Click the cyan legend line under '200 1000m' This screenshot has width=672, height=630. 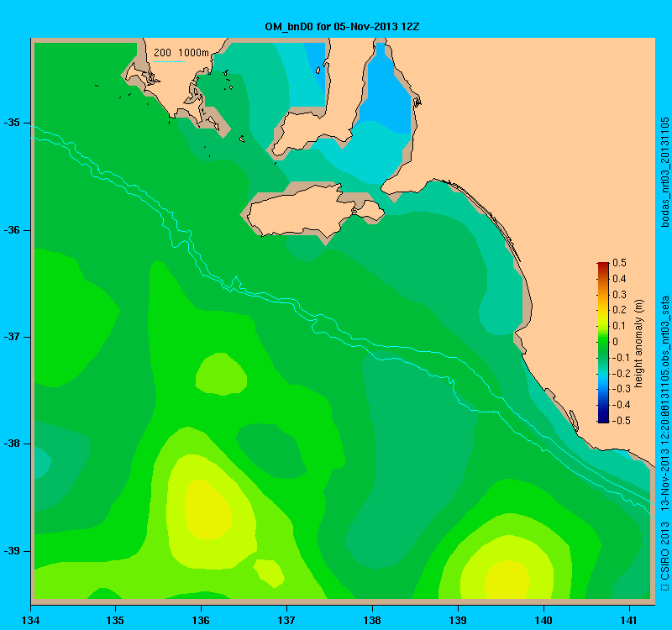pos(170,61)
